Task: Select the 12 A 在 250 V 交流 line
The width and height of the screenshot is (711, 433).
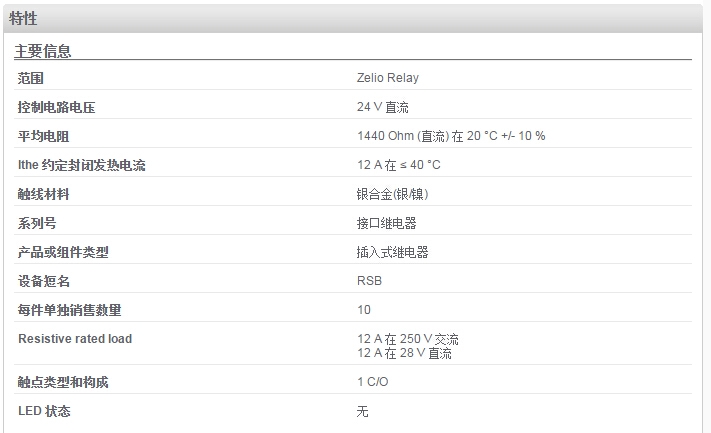Action: (x=408, y=339)
